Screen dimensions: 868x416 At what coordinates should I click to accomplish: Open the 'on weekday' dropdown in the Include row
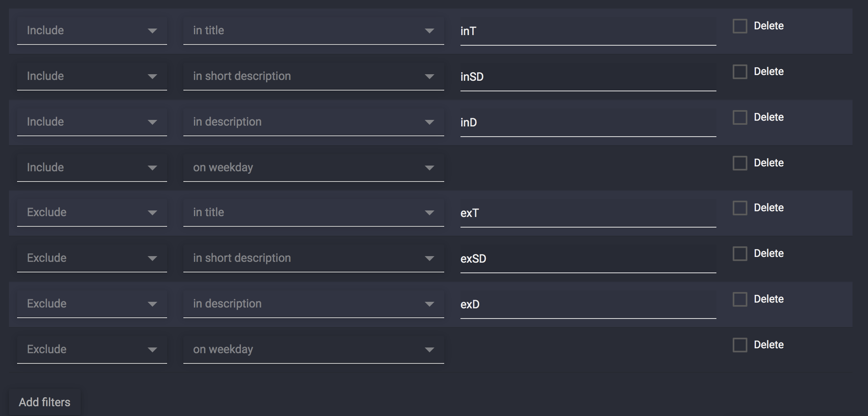point(313,167)
